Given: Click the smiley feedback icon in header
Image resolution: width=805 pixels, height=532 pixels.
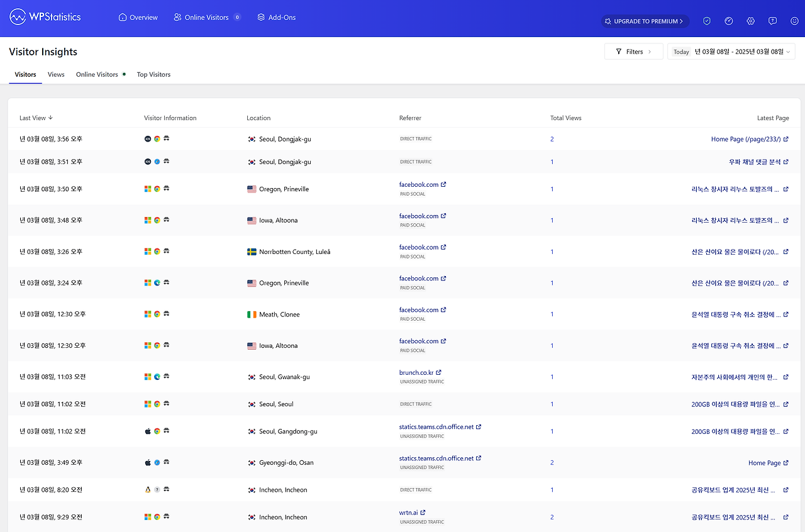Looking at the screenshot, I should pyautogui.click(x=795, y=21).
